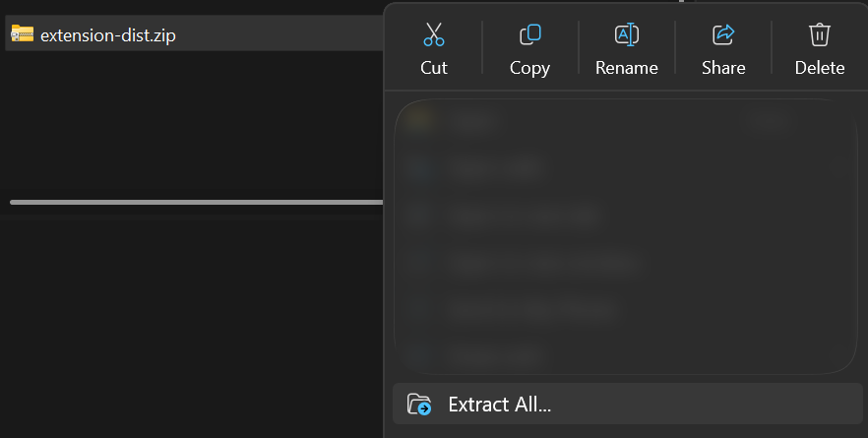Click the blurred section of the context menu

(x=626, y=236)
